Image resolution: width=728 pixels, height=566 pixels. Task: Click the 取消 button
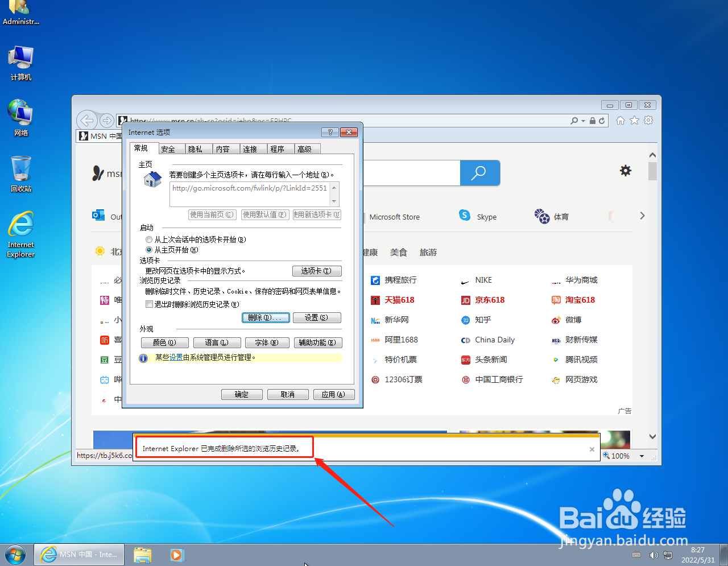click(288, 394)
